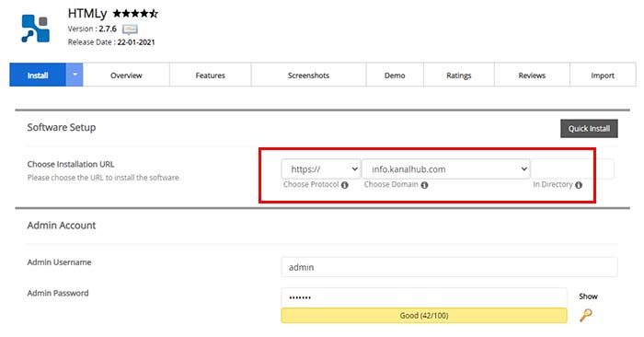Click the HTMLy app logo icon

[35, 29]
